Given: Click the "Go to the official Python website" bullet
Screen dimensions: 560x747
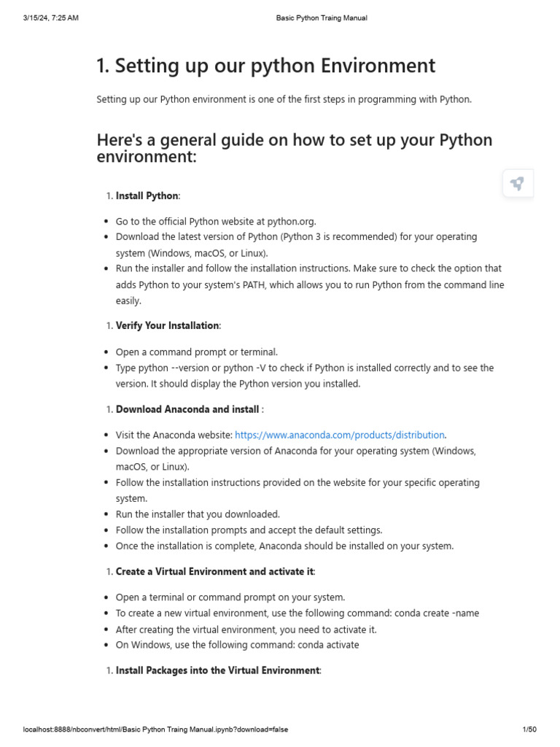Looking at the screenshot, I should (216, 221).
